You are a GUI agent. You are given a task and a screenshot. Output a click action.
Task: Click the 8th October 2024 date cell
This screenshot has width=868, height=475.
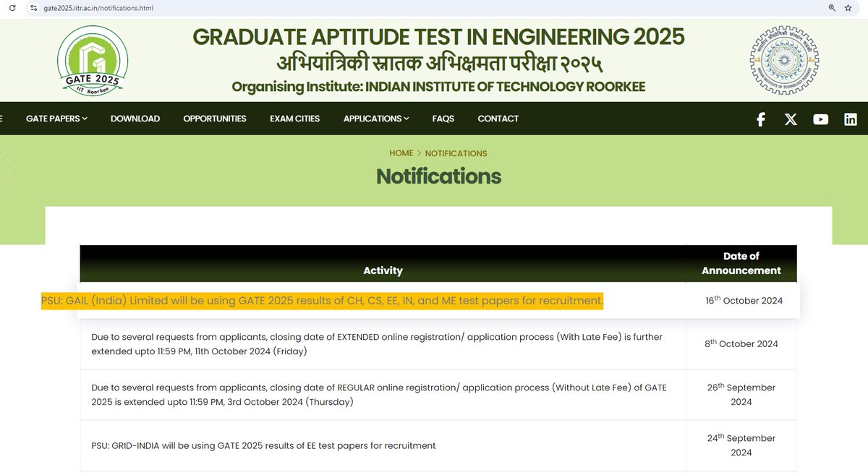tap(741, 344)
